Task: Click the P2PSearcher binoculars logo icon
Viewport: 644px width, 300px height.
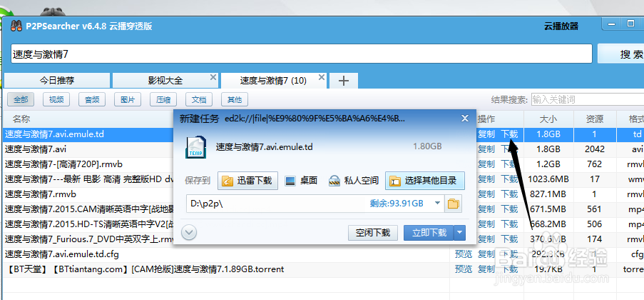Action: coord(16,26)
